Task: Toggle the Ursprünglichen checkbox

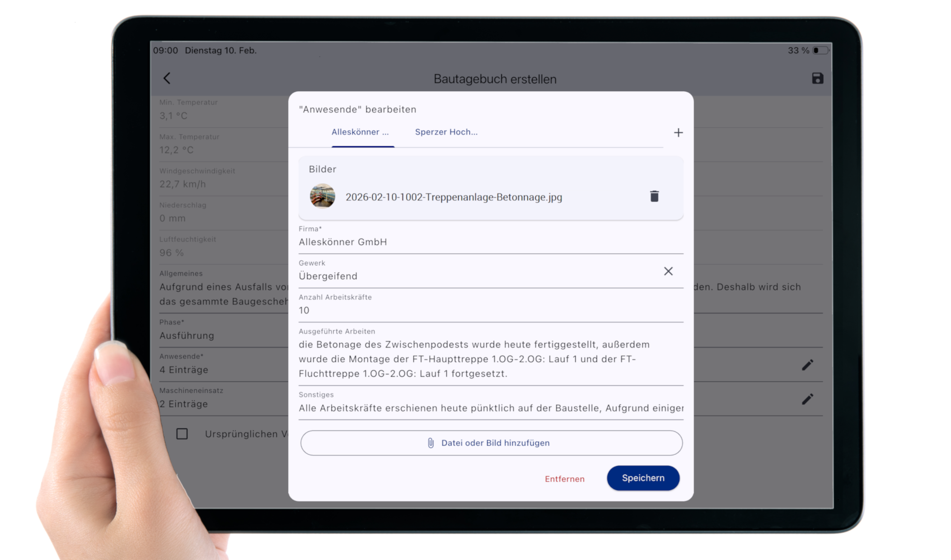Action: tap(182, 434)
